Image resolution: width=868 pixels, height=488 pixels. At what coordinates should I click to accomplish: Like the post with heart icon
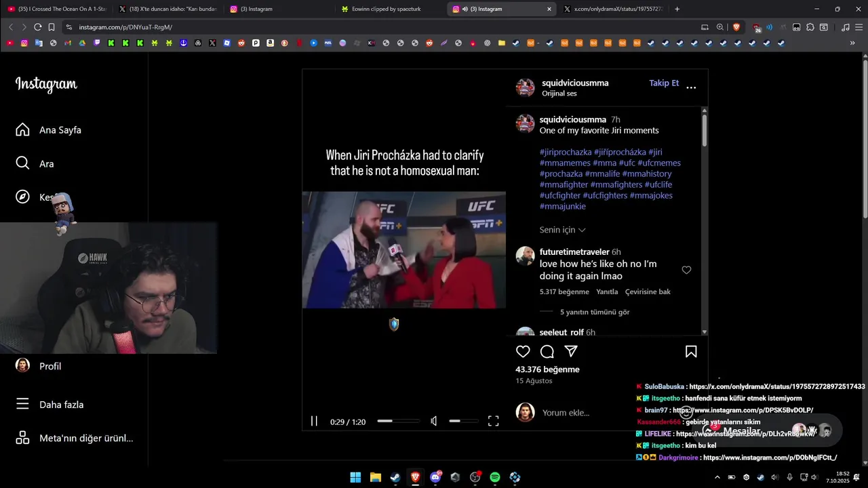coord(523,351)
